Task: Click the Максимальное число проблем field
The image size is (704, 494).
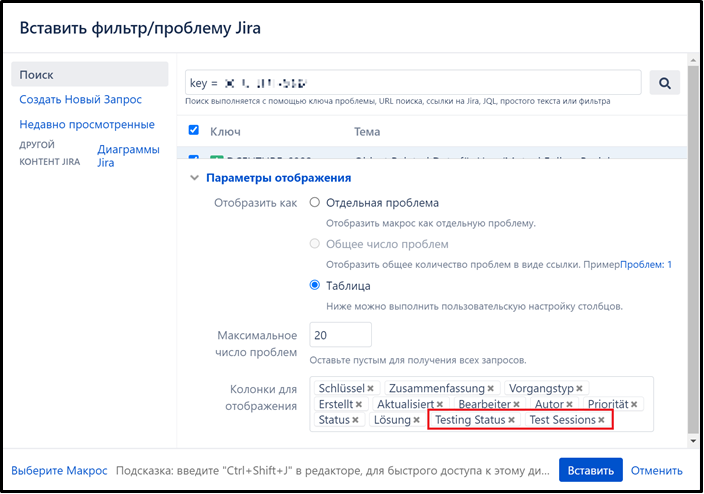Action: pos(340,335)
